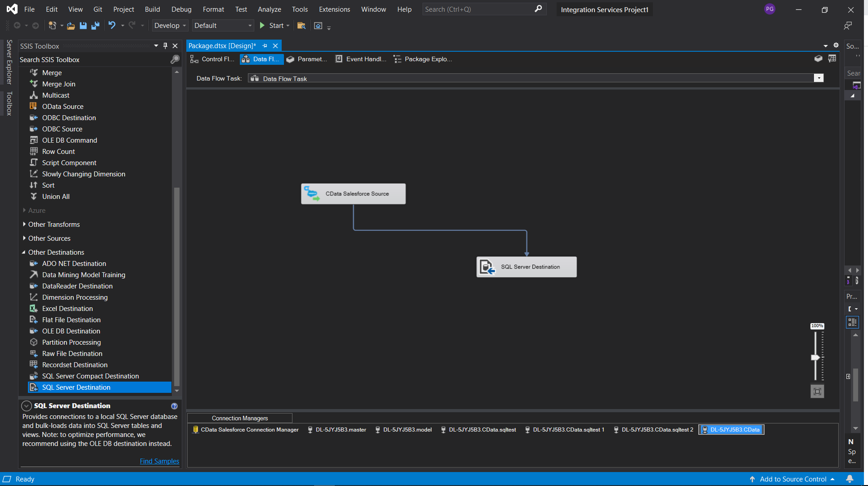Switch to the Control Flow tab

[x=212, y=59]
